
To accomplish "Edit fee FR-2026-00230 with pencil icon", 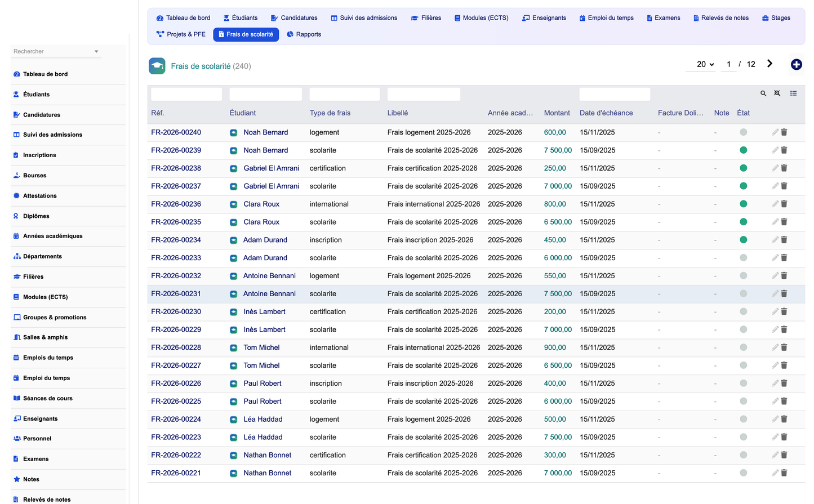I will click(x=775, y=311).
